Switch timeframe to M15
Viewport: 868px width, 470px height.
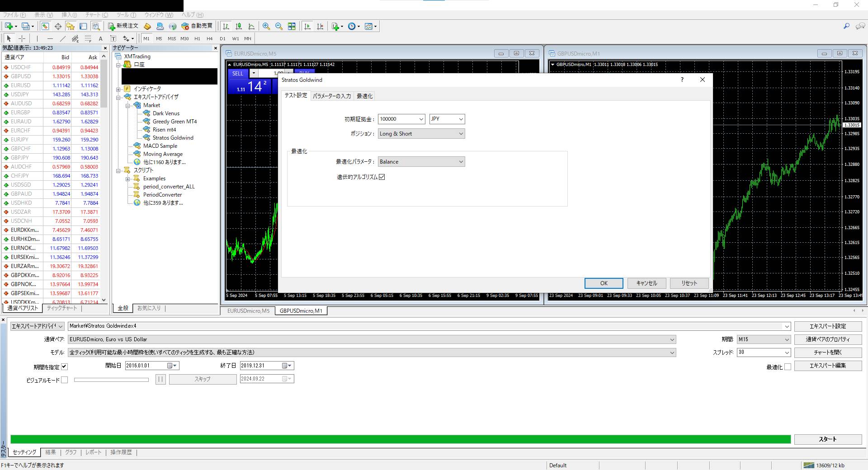point(172,38)
